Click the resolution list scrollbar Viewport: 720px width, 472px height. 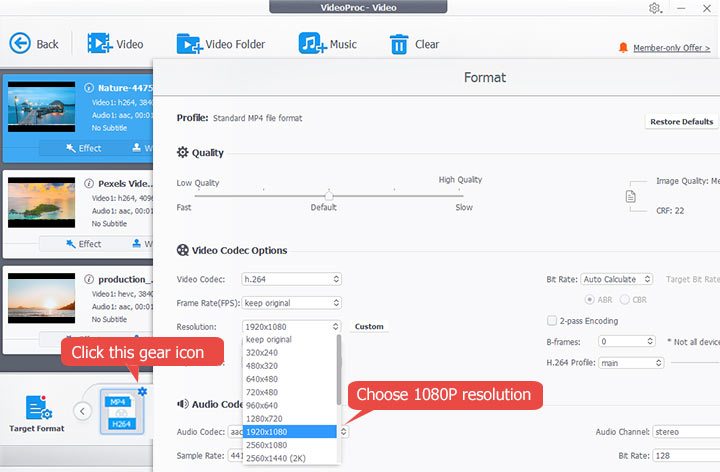(339, 370)
